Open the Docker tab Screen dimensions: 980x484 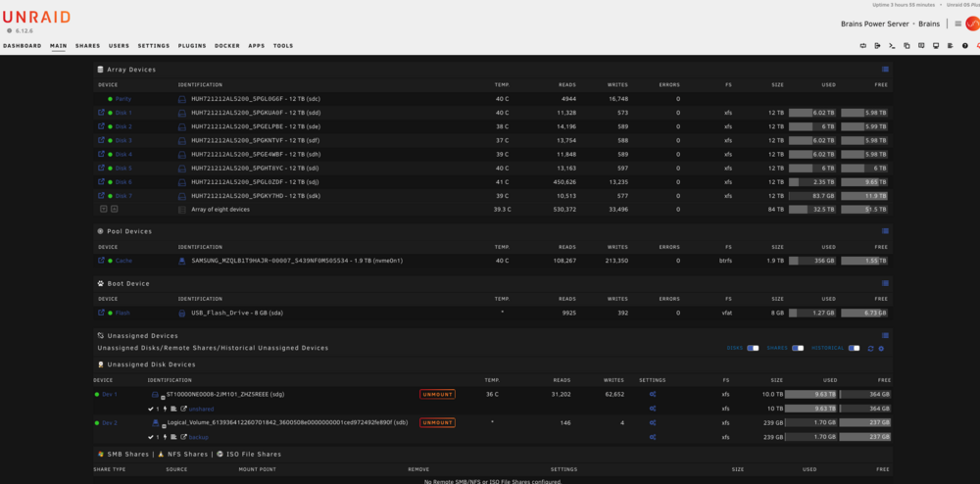pyautogui.click(x=227, y=46)
